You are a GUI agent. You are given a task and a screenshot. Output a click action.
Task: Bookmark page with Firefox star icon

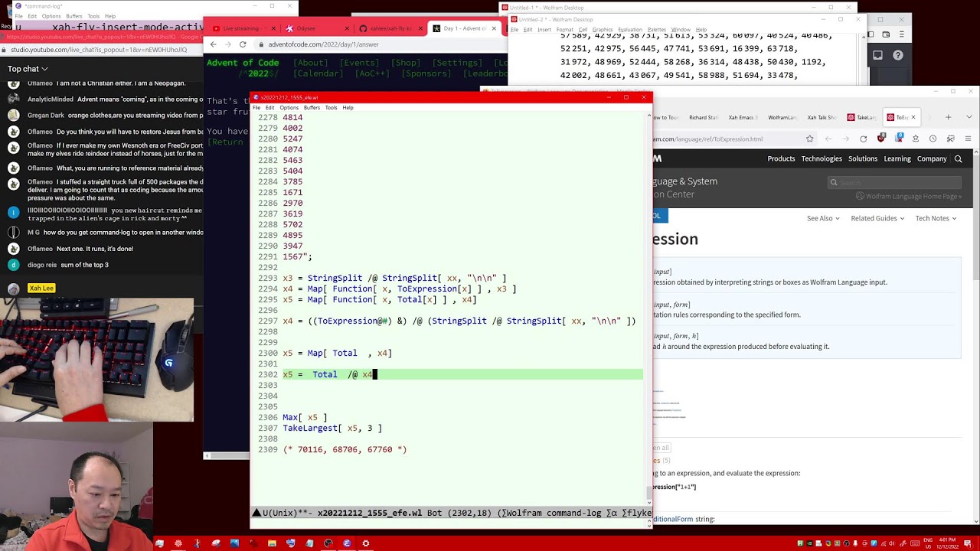point(809,139)
